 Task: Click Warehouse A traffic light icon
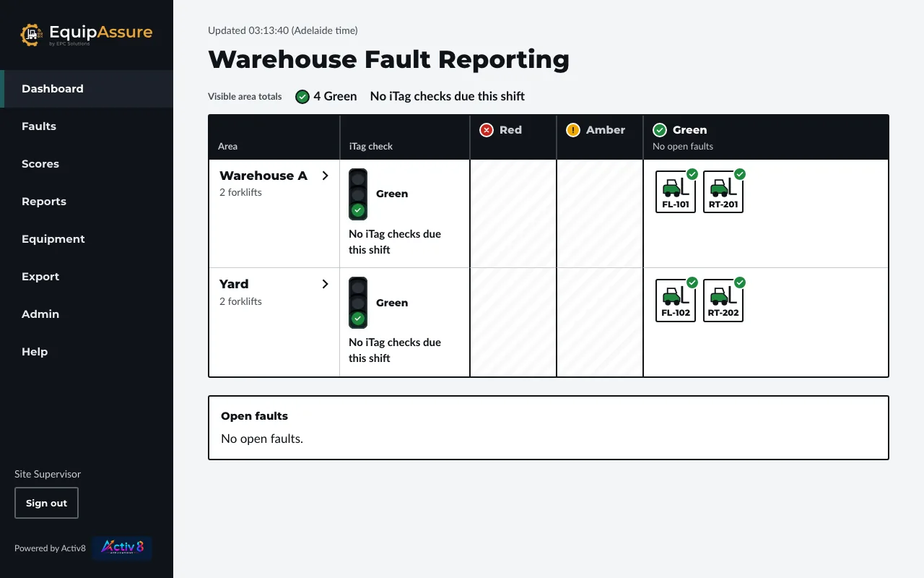tap(358, 194)
